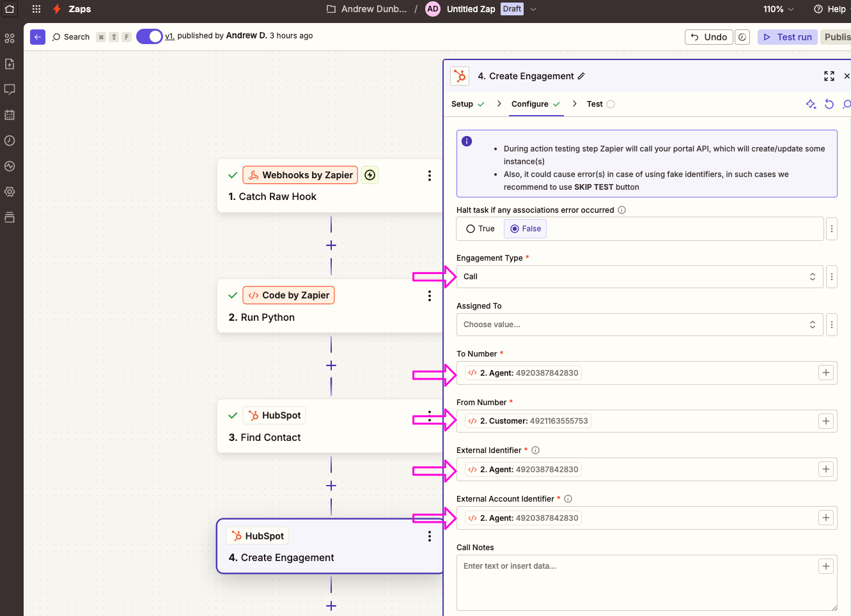
Task: Open the file upload icon in the sidebar
Action: [10, 64]
